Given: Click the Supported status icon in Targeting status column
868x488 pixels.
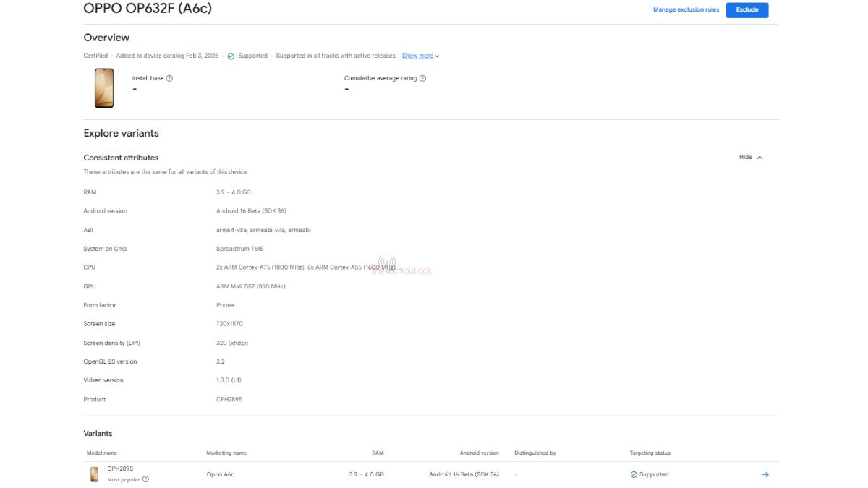Looking at the screenshot, I should pyautogui.click(x=633, y=474).
